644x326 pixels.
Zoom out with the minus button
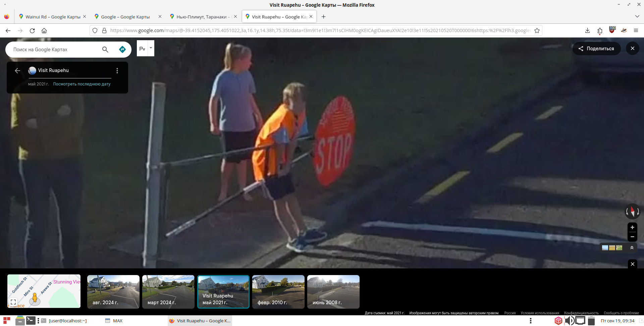tap(632, 237)
